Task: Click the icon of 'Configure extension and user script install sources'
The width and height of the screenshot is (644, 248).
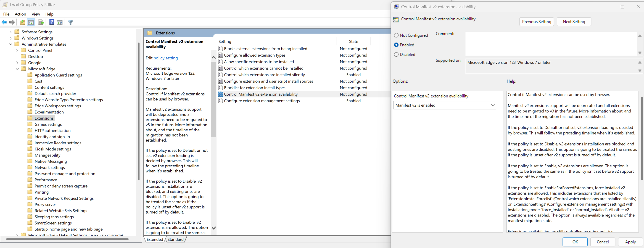Action: click(221, 81)
